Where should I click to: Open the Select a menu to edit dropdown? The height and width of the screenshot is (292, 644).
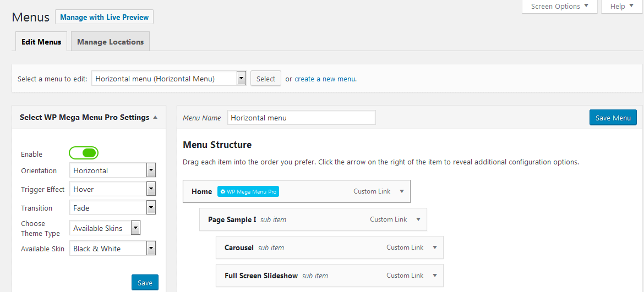[x=169, y=78]
